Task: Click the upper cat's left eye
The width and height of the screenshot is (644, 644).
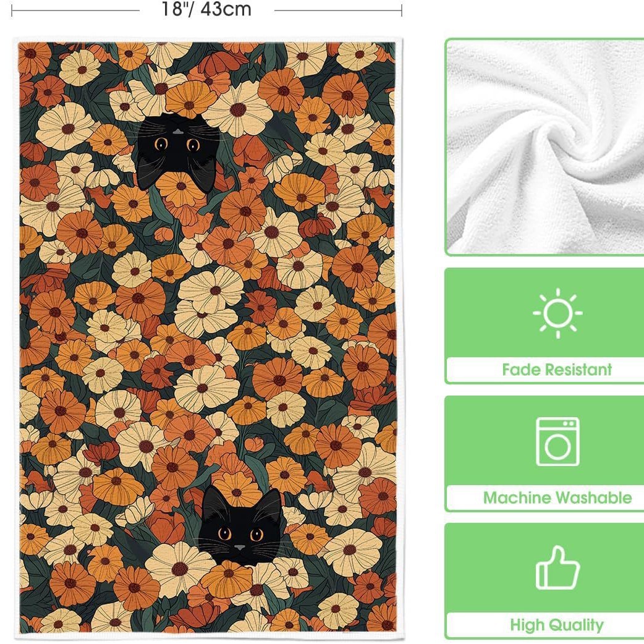Action: [161, 143]
